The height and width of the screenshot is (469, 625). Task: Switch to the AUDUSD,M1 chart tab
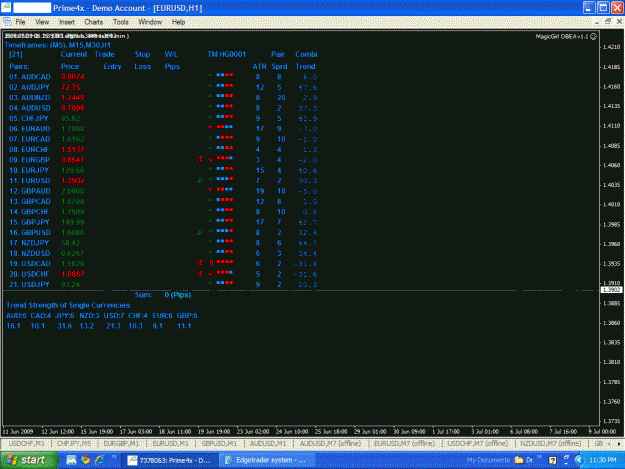(x=268, y=443)
